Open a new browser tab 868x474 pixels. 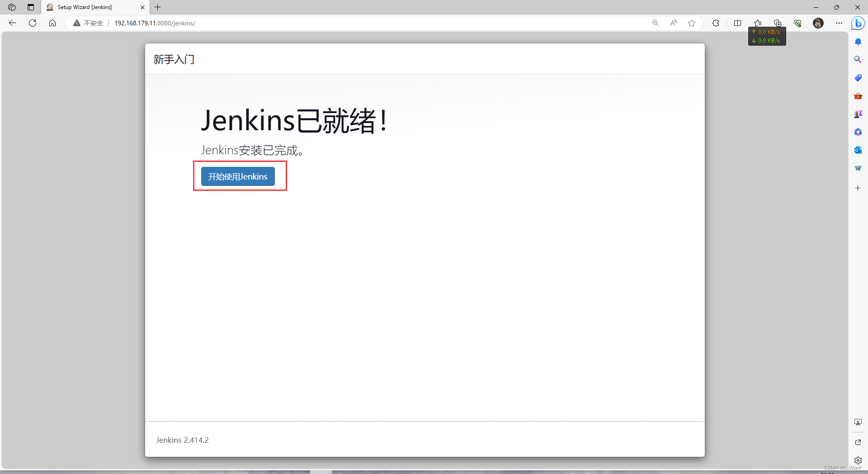point(158,7)
